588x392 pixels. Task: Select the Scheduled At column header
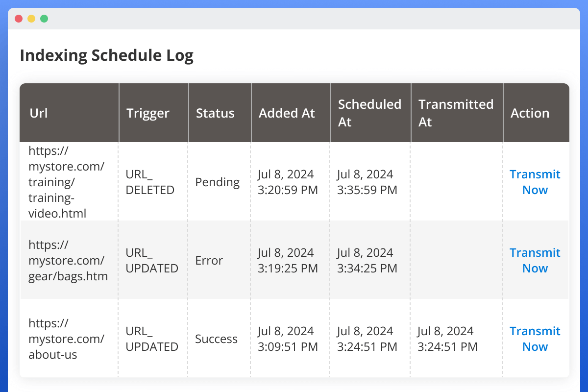coord(370,113)
